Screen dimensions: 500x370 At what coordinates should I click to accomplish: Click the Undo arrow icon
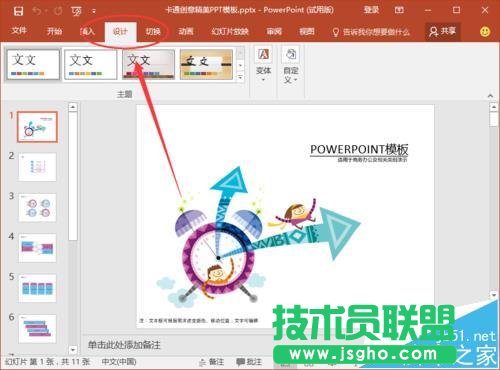coord(37,11)
